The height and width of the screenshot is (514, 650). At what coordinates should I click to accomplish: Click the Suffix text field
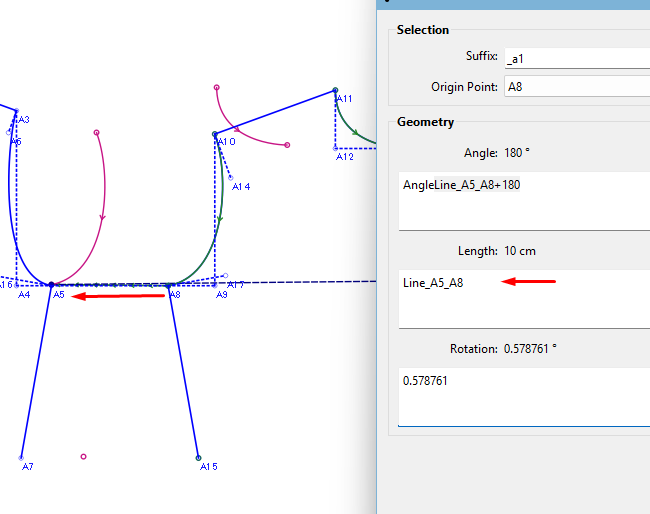pos(576,56)
